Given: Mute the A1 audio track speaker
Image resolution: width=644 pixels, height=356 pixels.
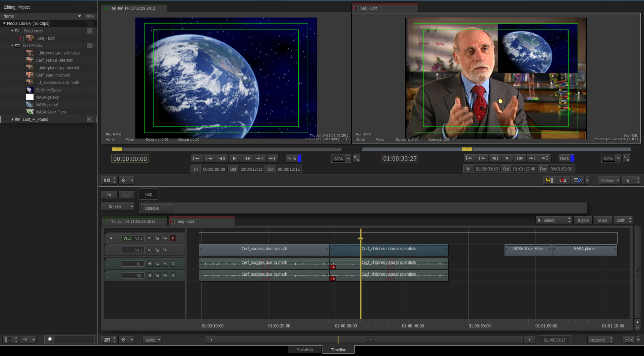Looking at the screenshot, I should coord(150,264).
